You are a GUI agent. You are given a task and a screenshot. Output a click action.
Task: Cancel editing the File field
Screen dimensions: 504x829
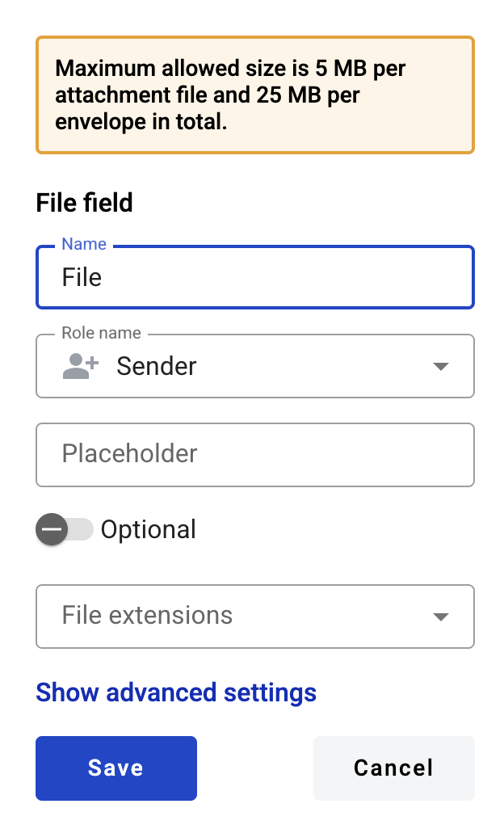tap(393, 768)
